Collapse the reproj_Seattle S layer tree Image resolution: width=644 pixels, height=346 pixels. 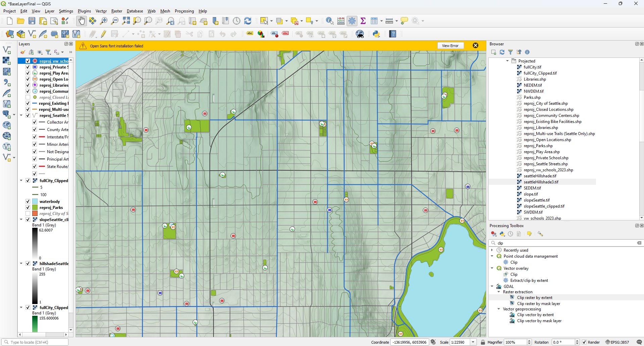pyautogui.click(x=21, y=116)
